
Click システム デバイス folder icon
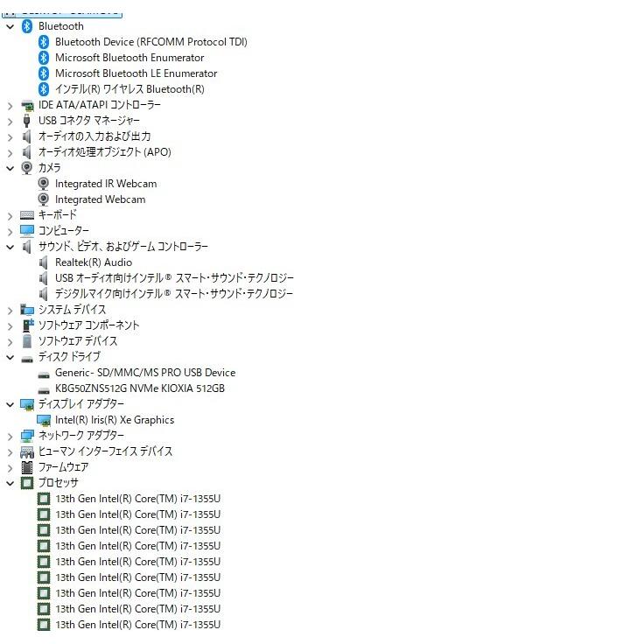[x=27, y=310]
